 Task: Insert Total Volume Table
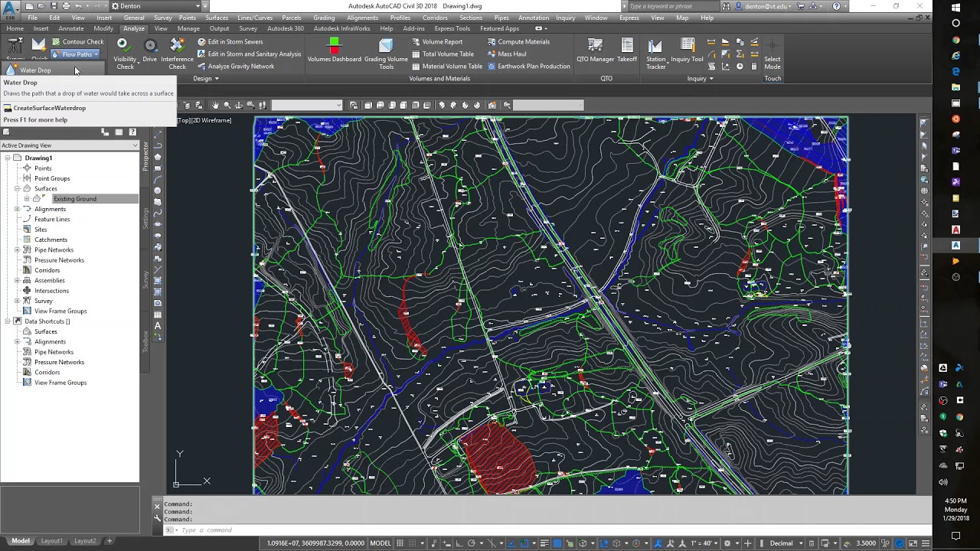coord(443,54)
